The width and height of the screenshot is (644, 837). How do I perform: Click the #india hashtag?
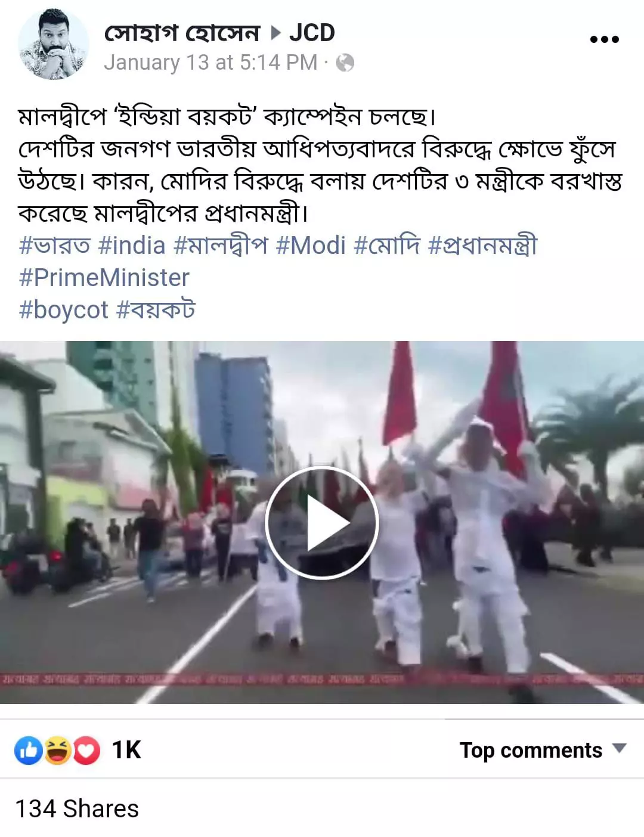coord(131,246)
